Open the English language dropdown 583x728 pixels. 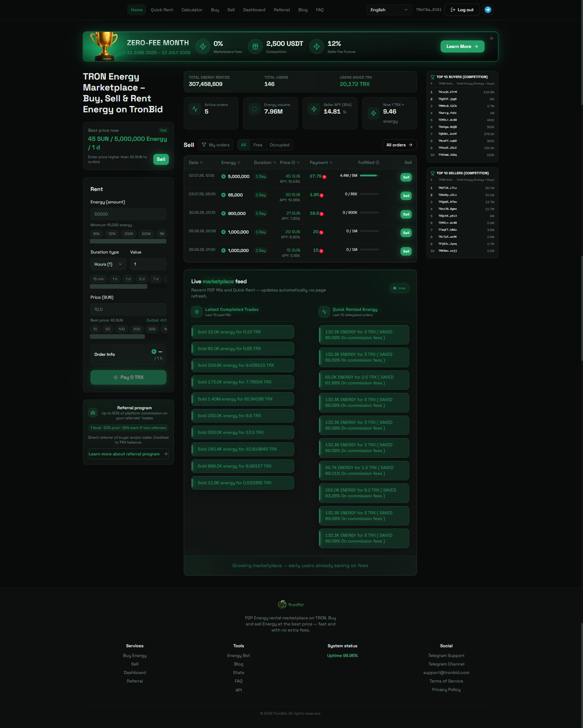tap(389, 10)
